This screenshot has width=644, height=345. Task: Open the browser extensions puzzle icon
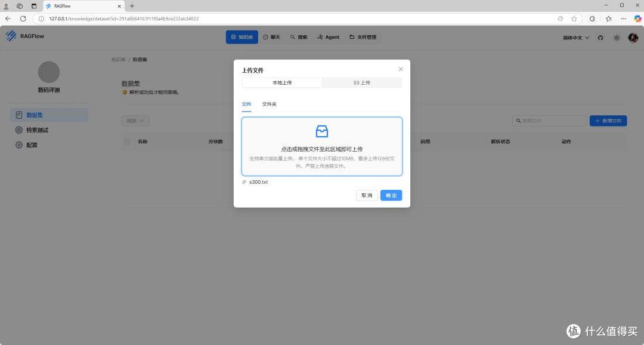(x=592, y=19)
